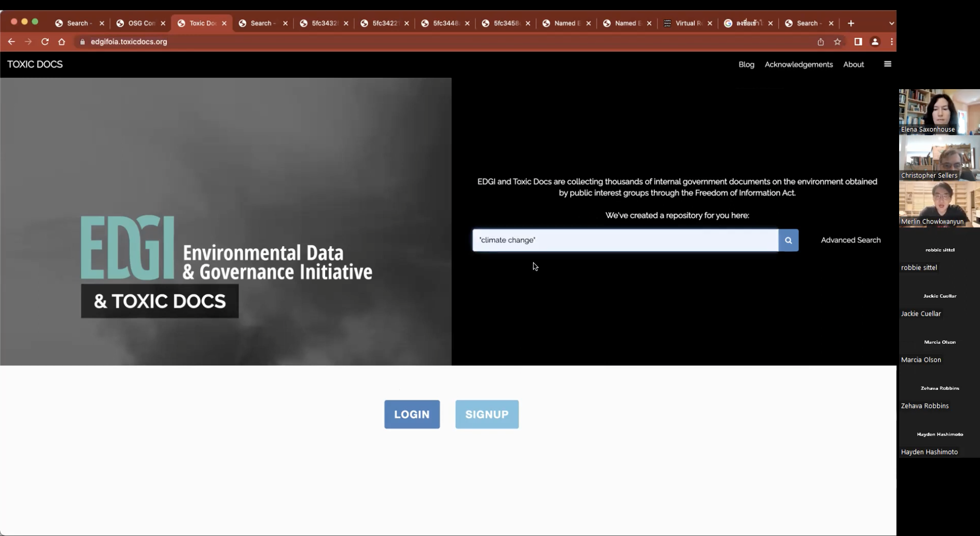Select Marcia Olson participant tile
Screen dimensions: 980x536
pos(939,342)
